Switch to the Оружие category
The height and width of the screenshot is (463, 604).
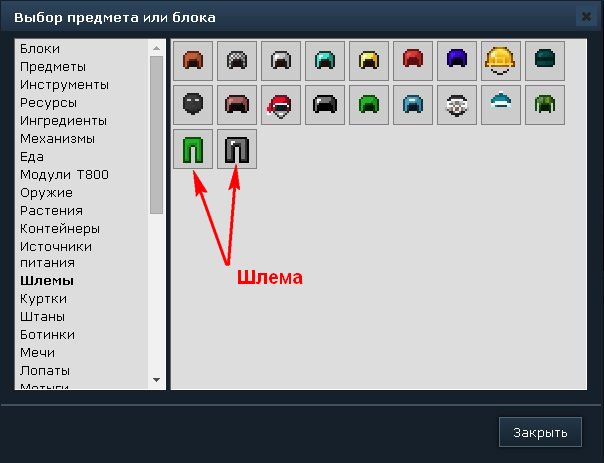point(46,193)
